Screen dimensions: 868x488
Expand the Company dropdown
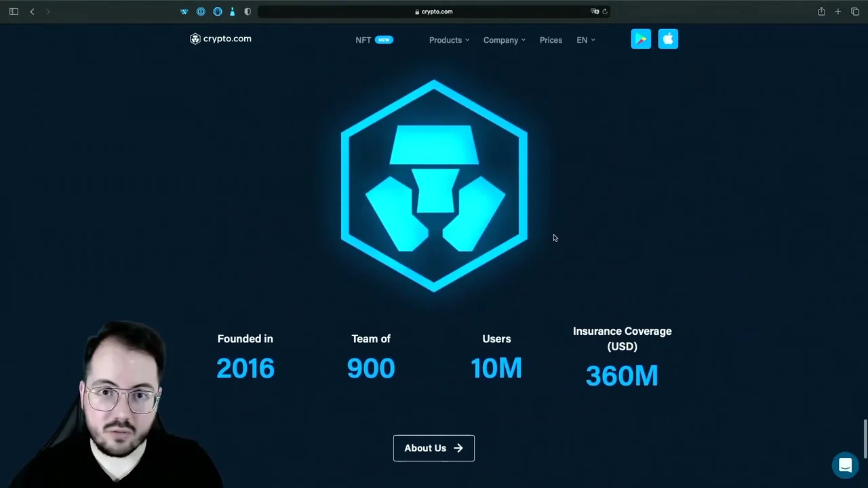click(x=504, y=40)
